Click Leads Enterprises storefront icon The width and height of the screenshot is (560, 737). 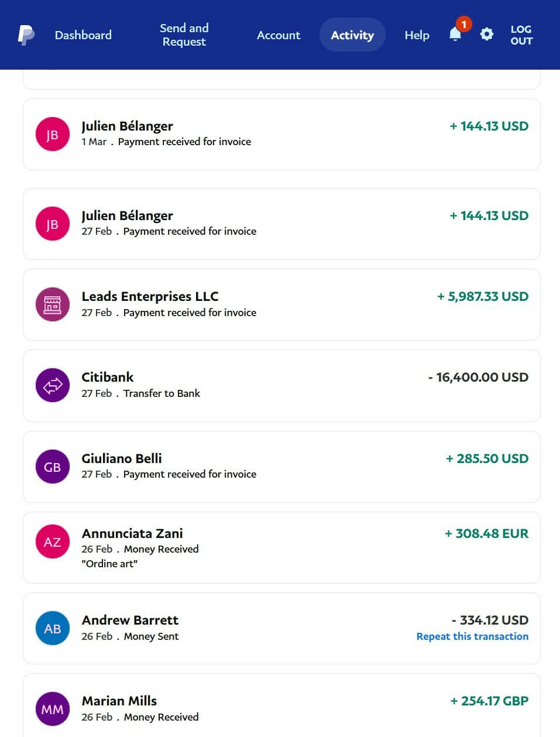(x=53, y=304)
